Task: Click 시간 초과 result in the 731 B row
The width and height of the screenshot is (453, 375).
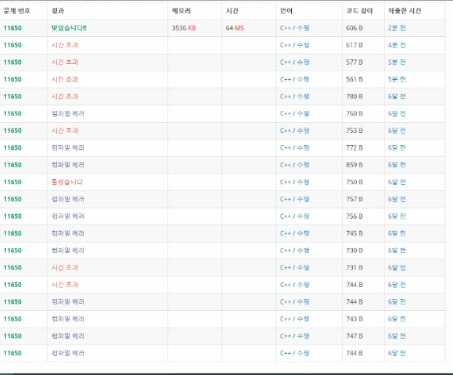Action: point(65,268)
